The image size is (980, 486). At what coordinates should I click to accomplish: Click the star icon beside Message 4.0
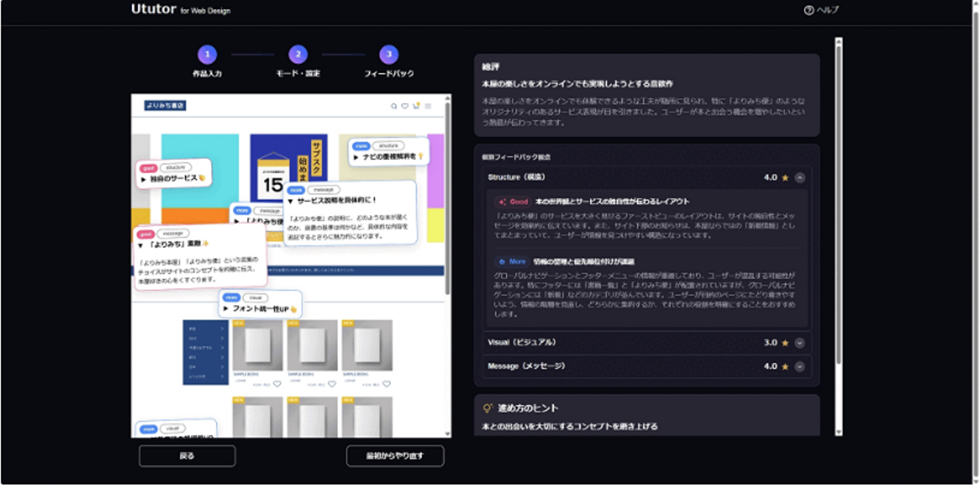click(x=785, y=367)
